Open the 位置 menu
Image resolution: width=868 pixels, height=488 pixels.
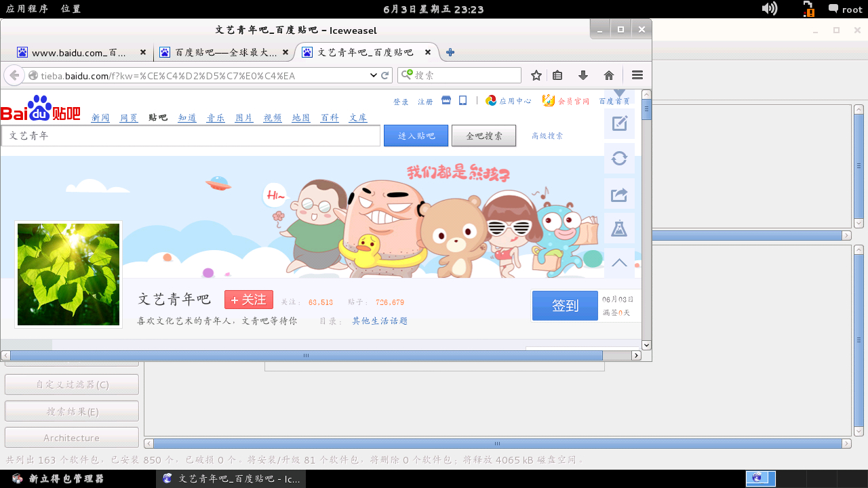click(71, 9)
